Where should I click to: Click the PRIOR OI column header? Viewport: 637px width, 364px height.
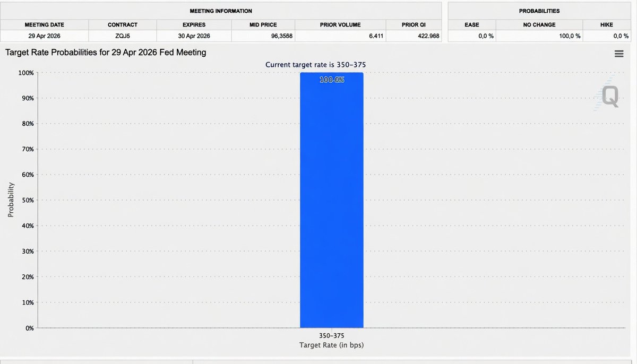click(x=414, y=25)
